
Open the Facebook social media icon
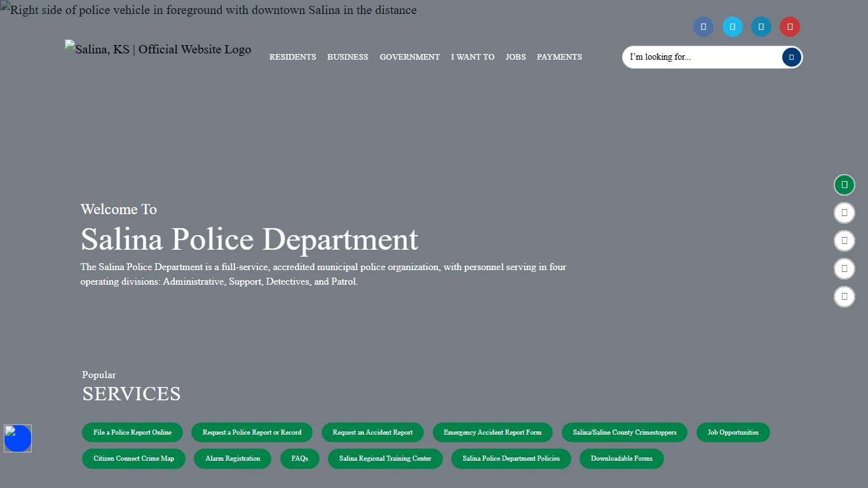[x=703, y=27]
